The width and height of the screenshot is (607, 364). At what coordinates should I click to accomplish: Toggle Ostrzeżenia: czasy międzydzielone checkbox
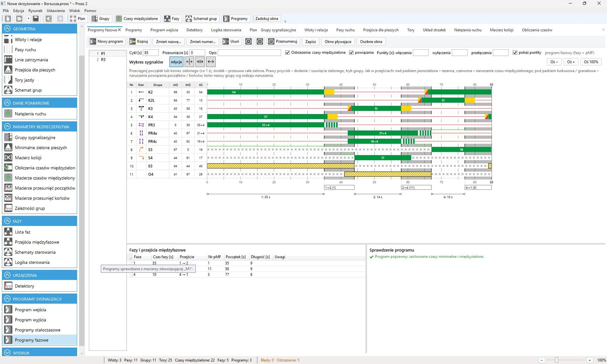coord(287,53)
